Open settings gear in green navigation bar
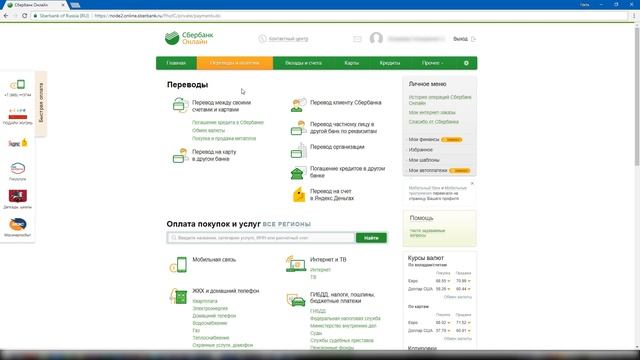 pyautogui.click(x=466, y=63)
